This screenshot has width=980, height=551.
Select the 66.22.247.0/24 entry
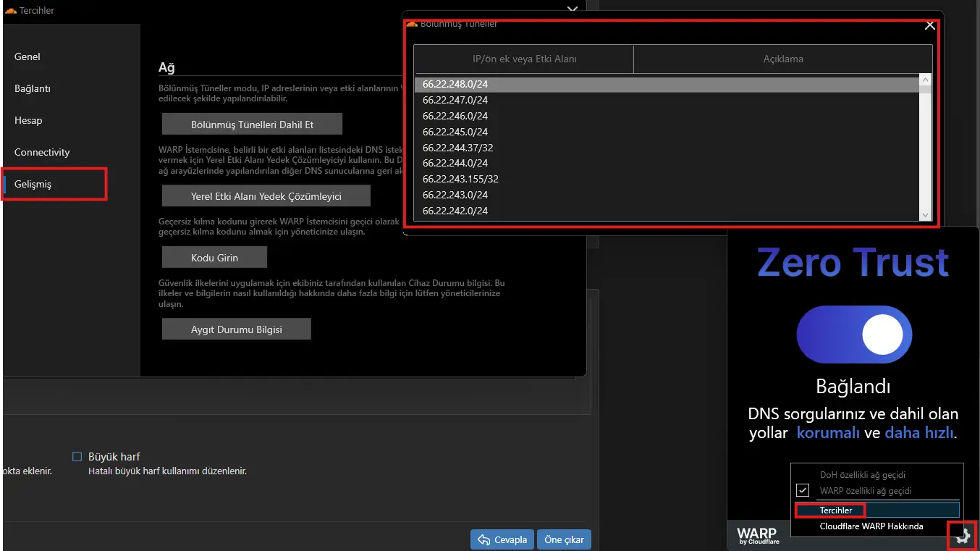[x=667, y=100]
